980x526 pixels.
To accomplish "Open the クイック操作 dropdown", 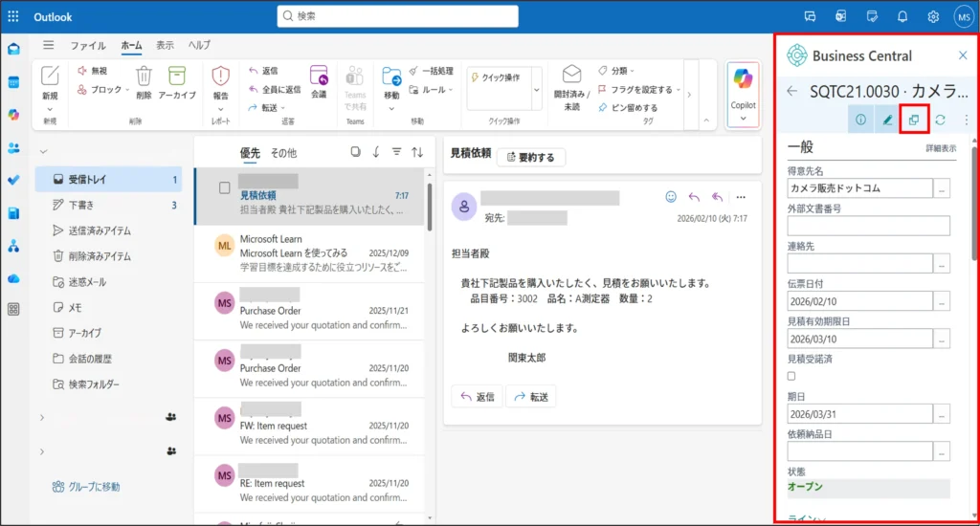I will tap(536, 88).
